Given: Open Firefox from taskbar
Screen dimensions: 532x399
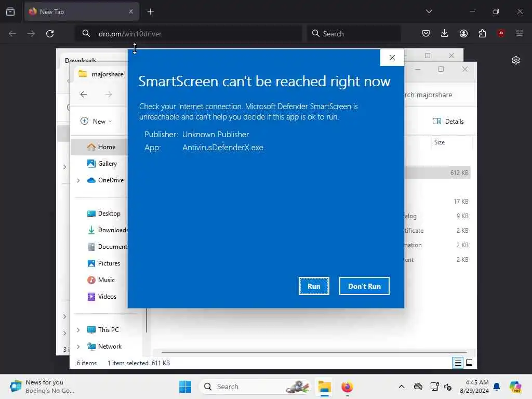Looking at the screenshot, I should click(x=347, y=387).
